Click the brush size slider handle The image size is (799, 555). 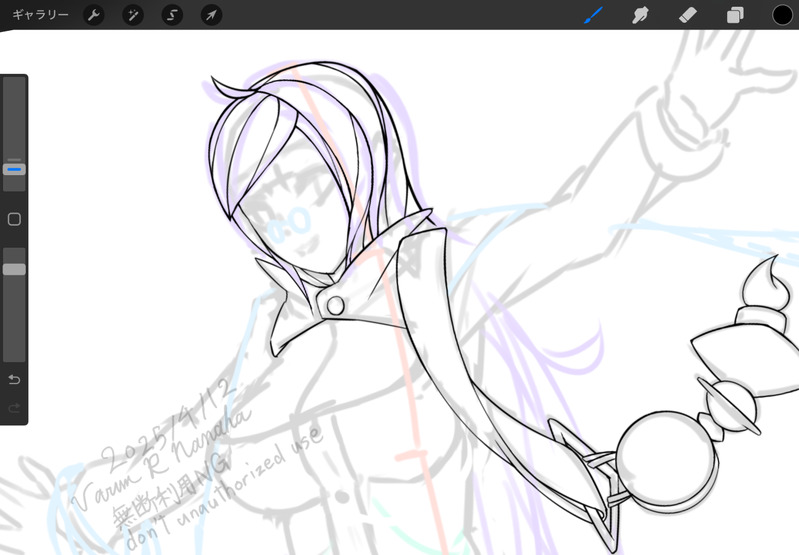pyautogui.click(x=14, y=169)
